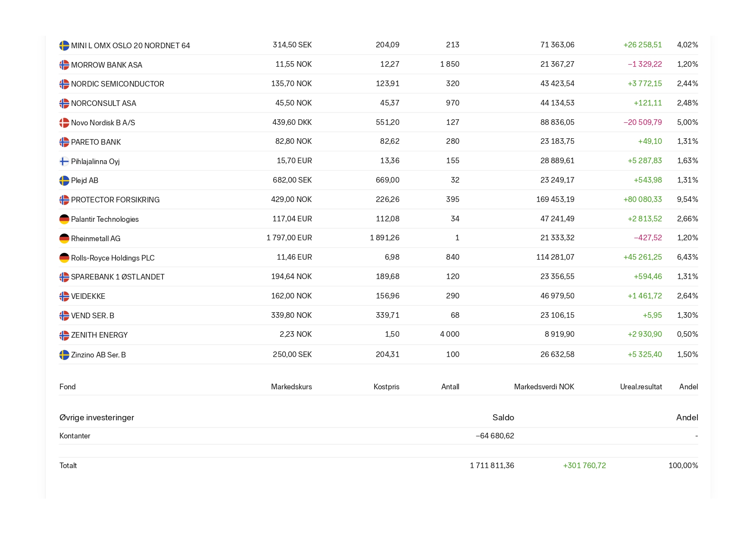Open the Novo Nordisk B A/S holding
This screenshot has height=534, width=756.
pyautogui.click(x=103, y=123)
